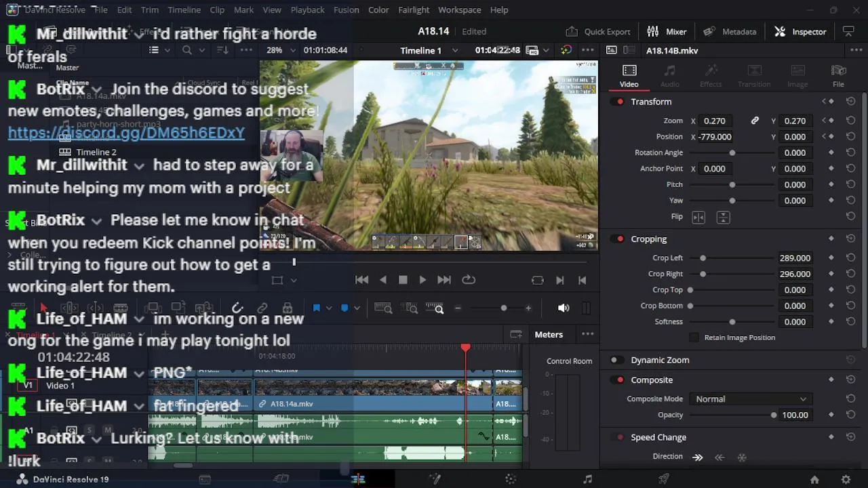Screen dimensions: 868x488
Task: Set Speed Change direction to forward
Action: (x=697, y=457)
